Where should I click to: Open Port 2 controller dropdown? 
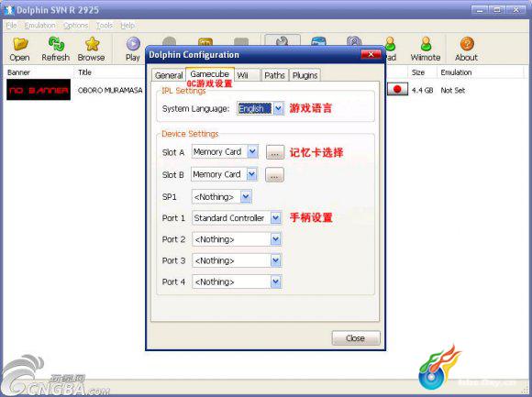[x=276, y=239]
